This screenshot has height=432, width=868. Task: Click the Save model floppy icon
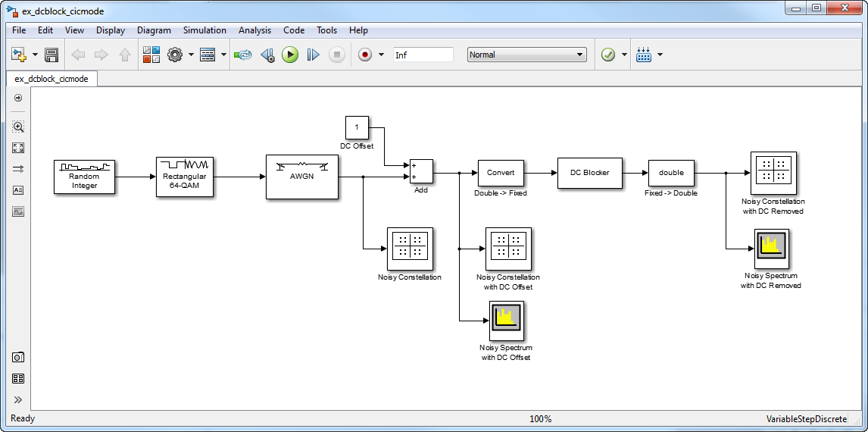52,55
